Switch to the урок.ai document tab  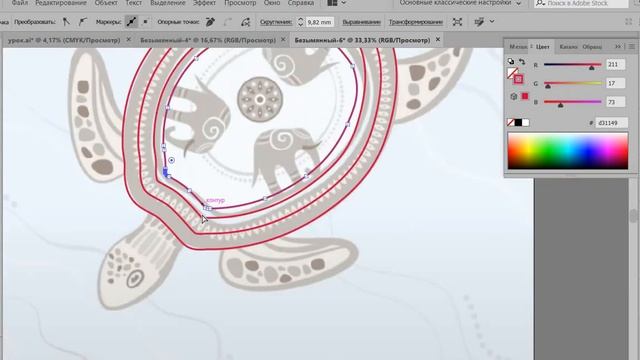tap(64, 40)
